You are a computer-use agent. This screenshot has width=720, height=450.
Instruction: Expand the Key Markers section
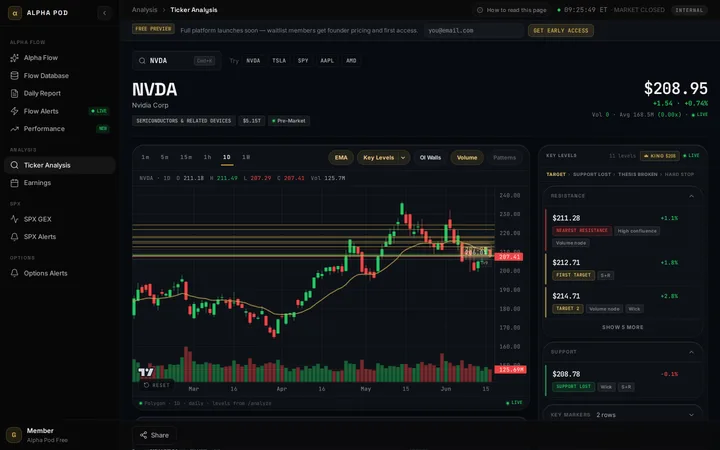coord(691,415)
